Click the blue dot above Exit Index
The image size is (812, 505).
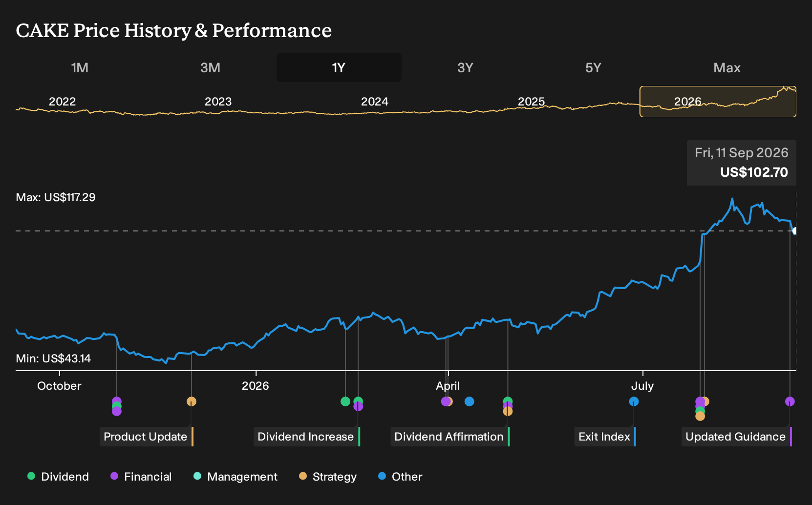(x=634, y=401)
